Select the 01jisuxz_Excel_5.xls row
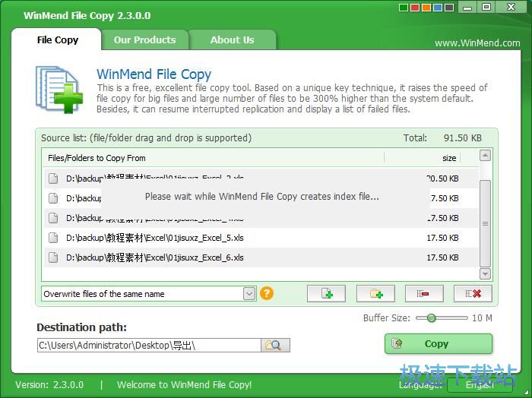The height and width of the screenshot is (398, 532). pos(261,238)
